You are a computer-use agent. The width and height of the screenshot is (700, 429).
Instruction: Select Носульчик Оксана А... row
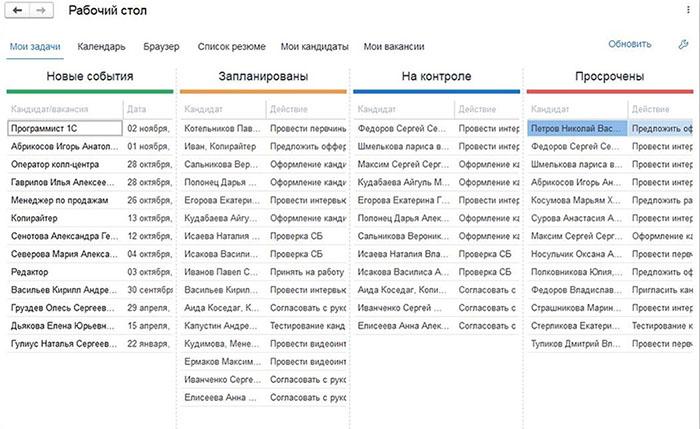click(610, 254)
